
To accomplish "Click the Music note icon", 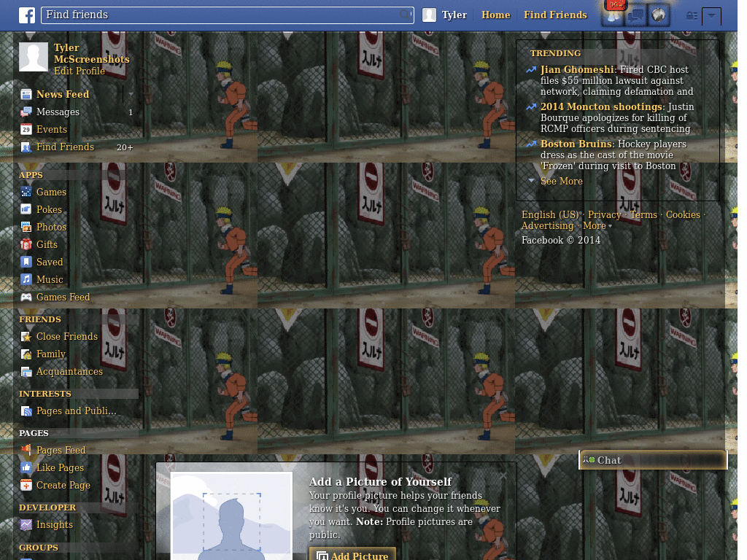I will pos(26,279).
